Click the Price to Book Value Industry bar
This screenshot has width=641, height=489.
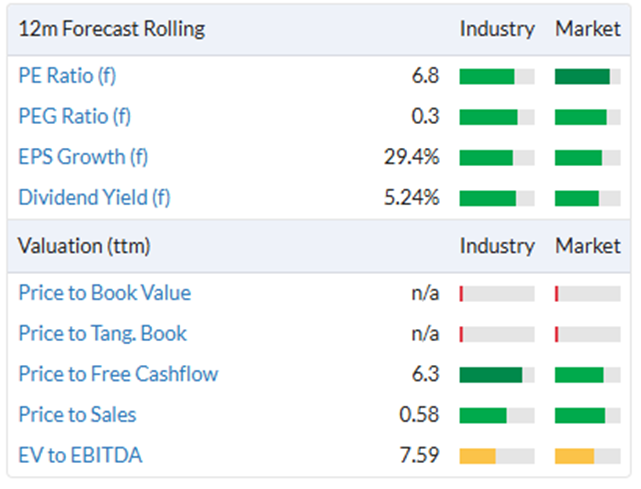[x=497, y=294]
